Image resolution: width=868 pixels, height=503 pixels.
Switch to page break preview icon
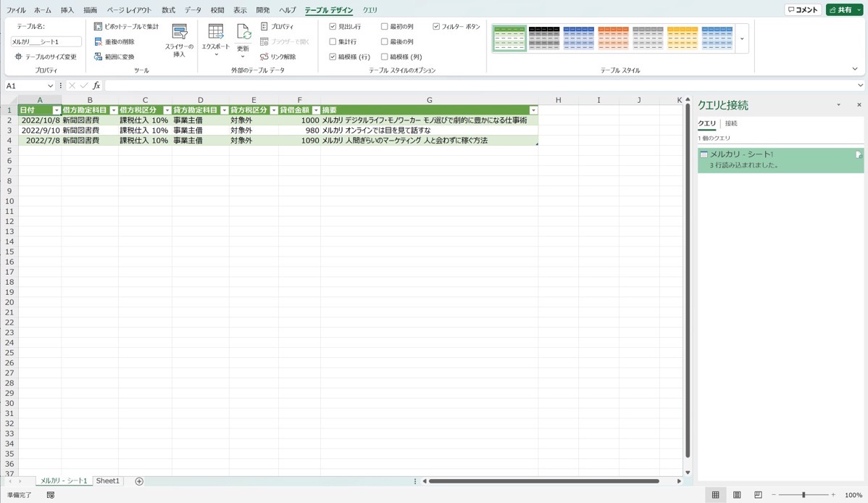pos(758,495)
